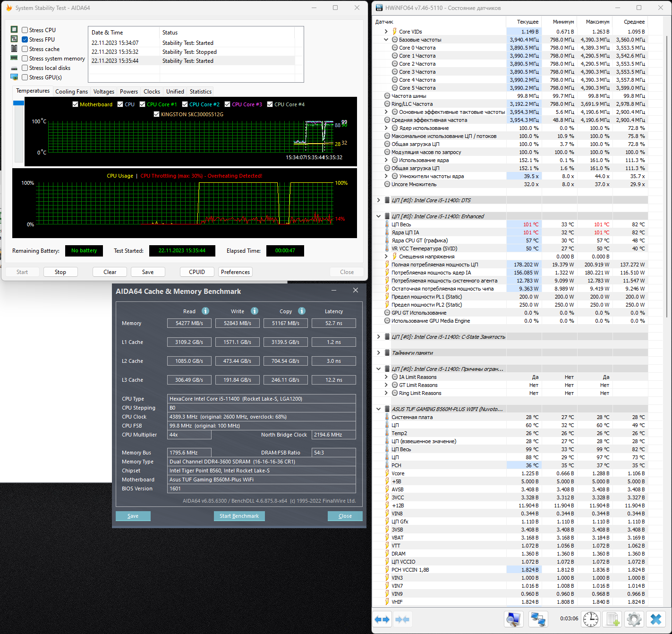
Task: Click the lightning icon of the Vcore row
Action: (x=387, y=473)
